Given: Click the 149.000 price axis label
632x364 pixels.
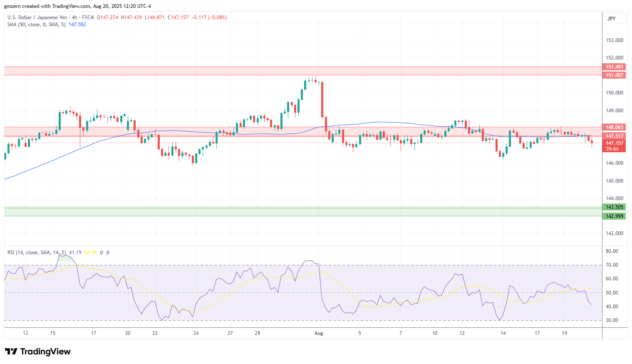Looking at the screenshot, I should tap(615, 111).
